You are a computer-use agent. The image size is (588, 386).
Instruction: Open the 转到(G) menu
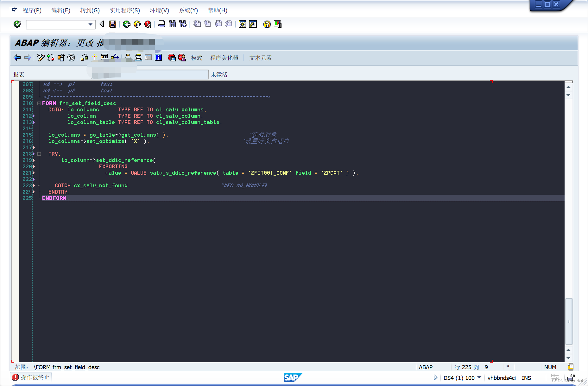click(90, 10)
